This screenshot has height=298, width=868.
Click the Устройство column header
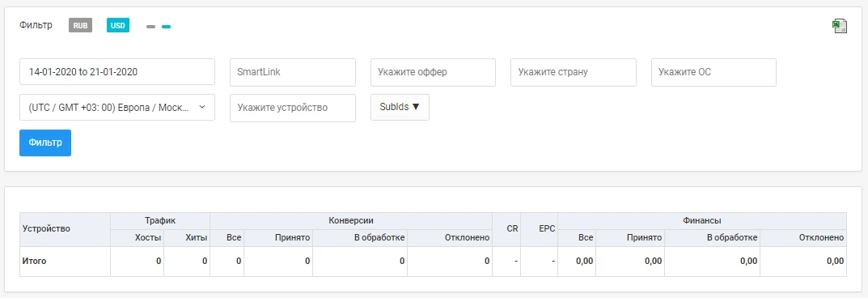[65, 228]
